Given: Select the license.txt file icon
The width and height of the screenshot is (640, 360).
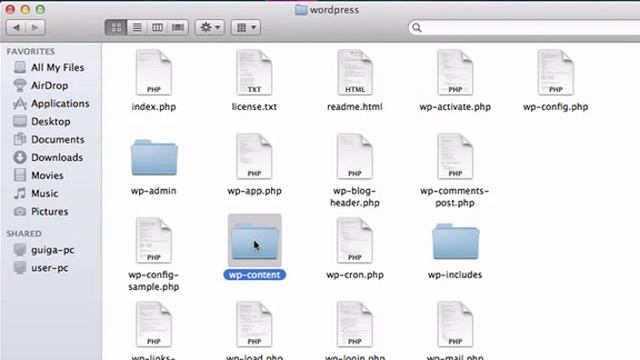Looking at the screenshot, I should tap(254, 73).
